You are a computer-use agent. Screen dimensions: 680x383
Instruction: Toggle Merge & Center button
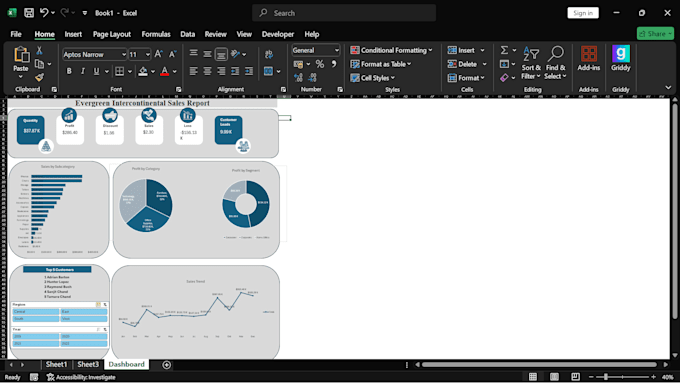(268, 71)
